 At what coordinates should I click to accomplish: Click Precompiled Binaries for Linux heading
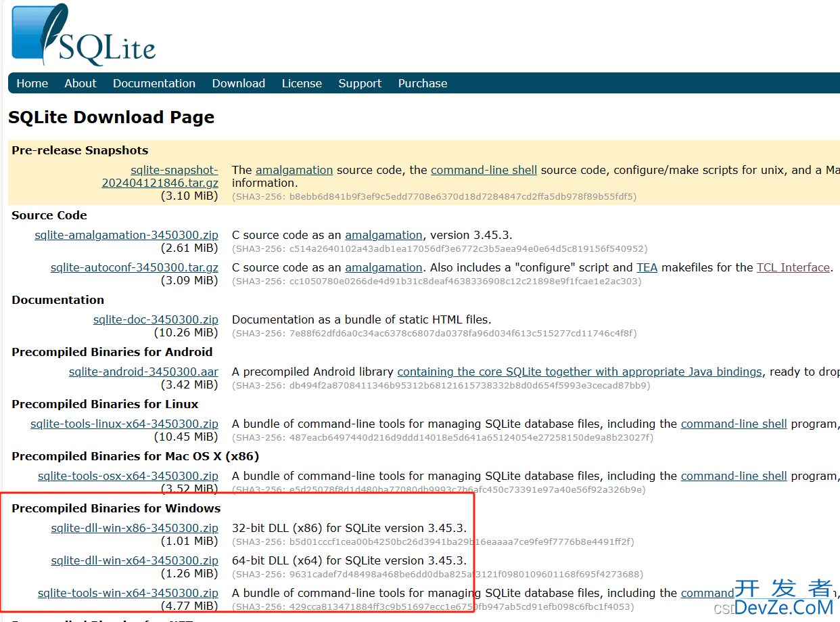[x=105, y=404]
